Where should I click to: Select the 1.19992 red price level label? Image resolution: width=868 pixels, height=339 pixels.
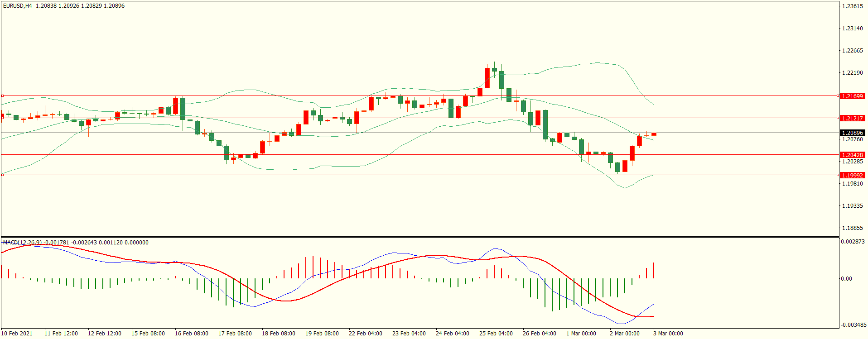point(852,175)
